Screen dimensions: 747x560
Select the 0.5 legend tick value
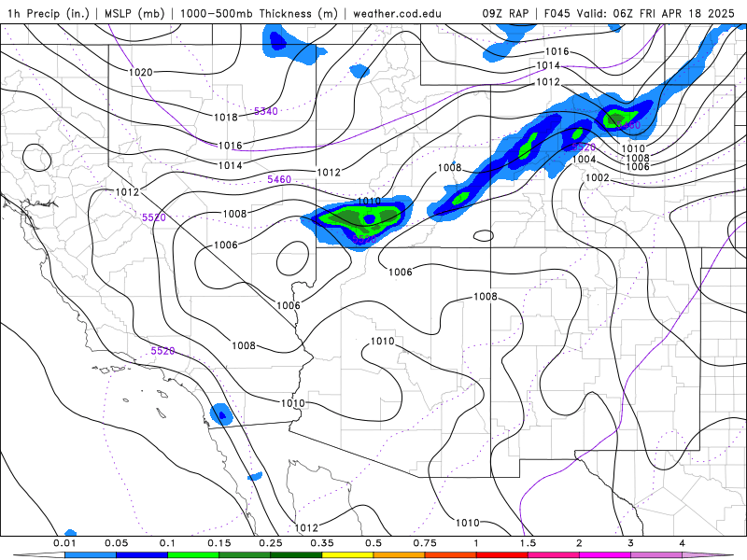point(373,543)
